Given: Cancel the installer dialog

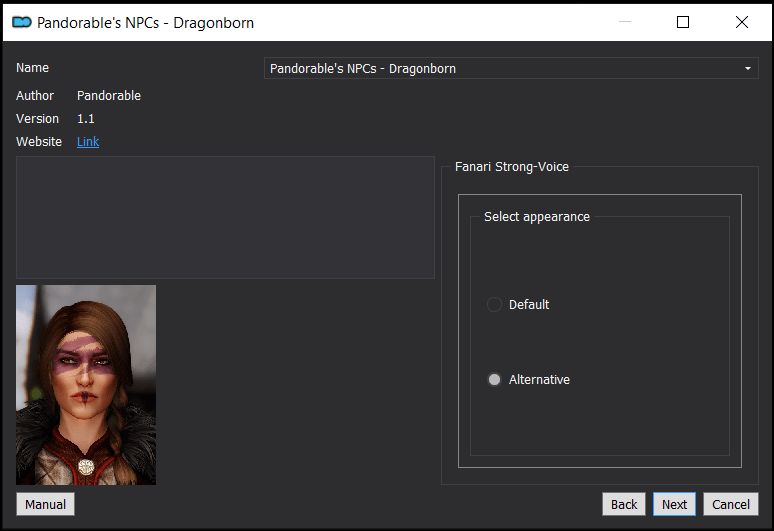Looking at the screenshot, I should (731, 504).
